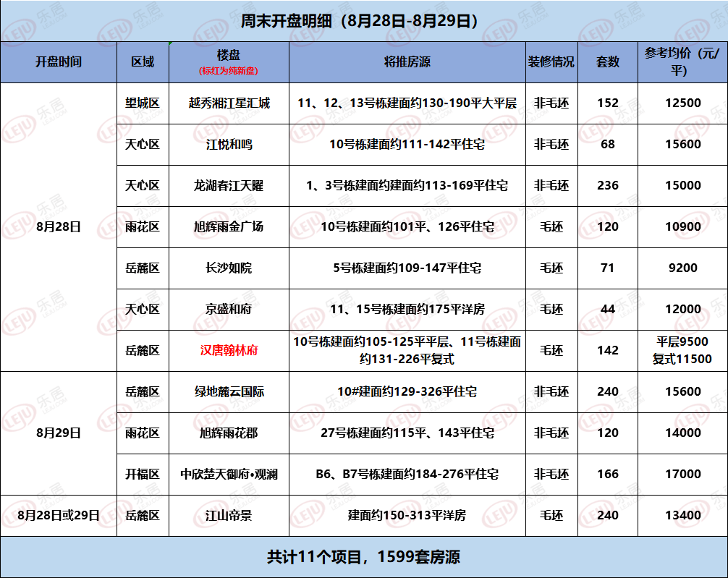728x578 pixels.
Task: Click B6、B7号栋建面约184-276平住宅 cell
Action: coord(407,475)
